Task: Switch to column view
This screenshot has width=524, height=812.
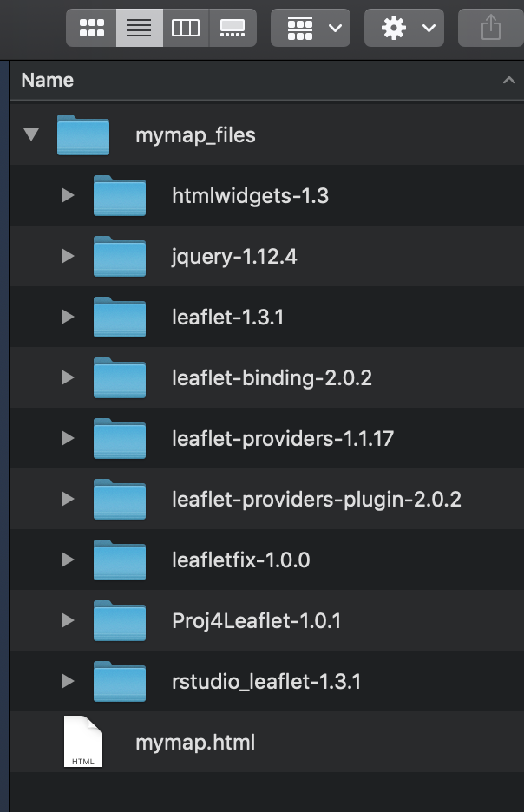Action: tap(186, 28)
